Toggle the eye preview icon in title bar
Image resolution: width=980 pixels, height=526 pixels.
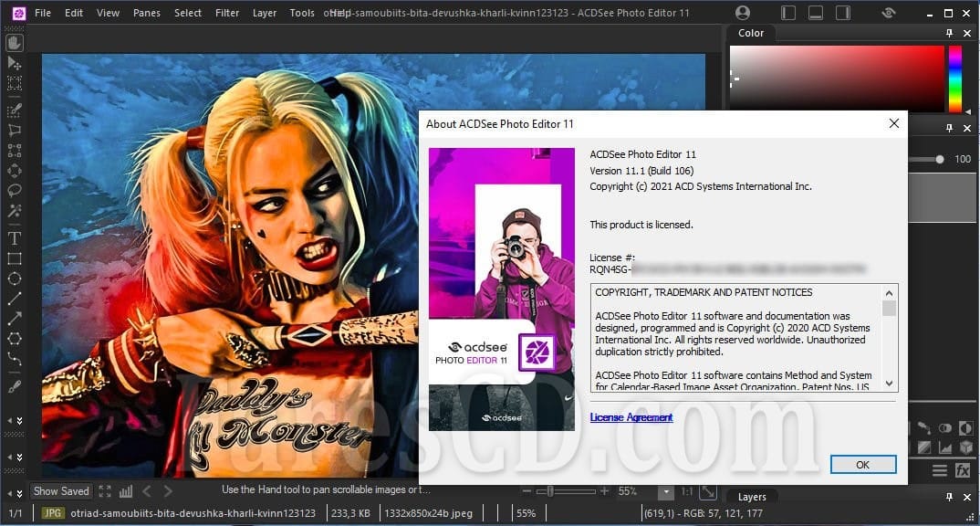point(889,13)
